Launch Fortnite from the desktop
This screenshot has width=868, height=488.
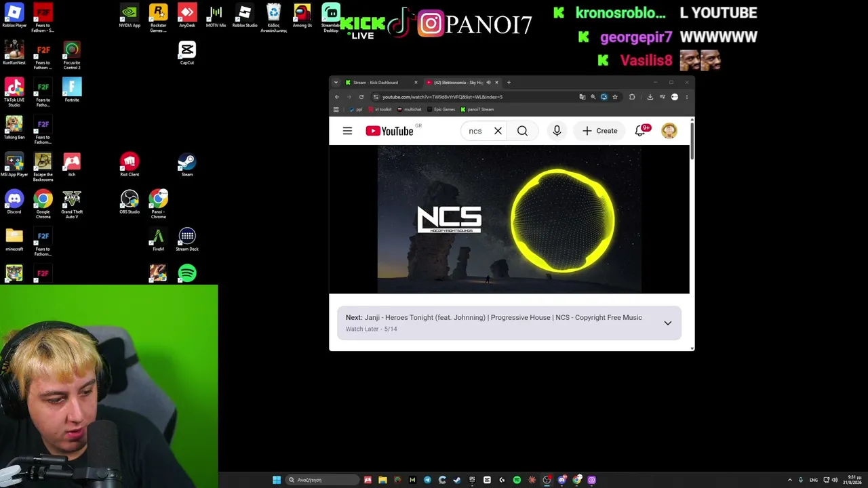[72, 91]
